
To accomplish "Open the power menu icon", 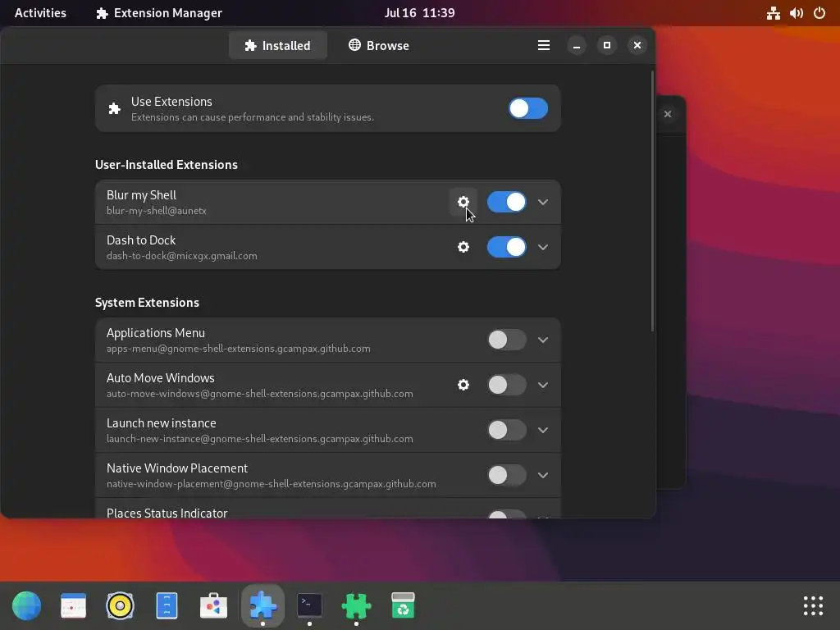I will click(x=819, y=13).
